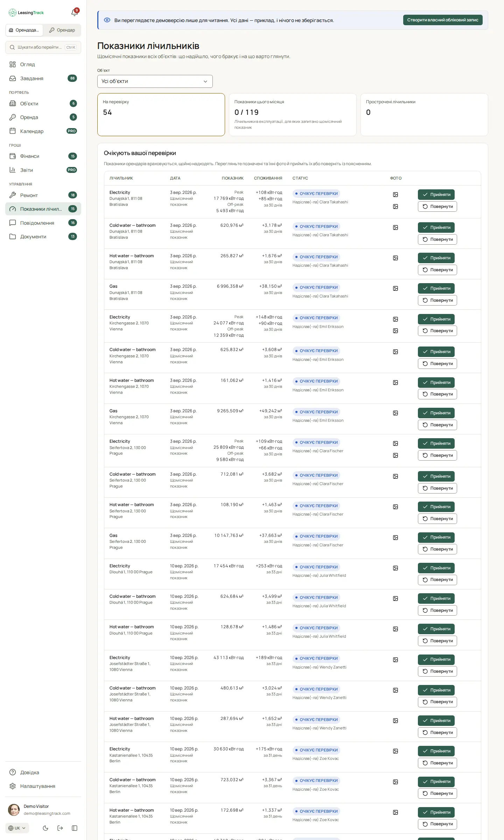Focus the Шукати або перейти search field

[43, 47]
